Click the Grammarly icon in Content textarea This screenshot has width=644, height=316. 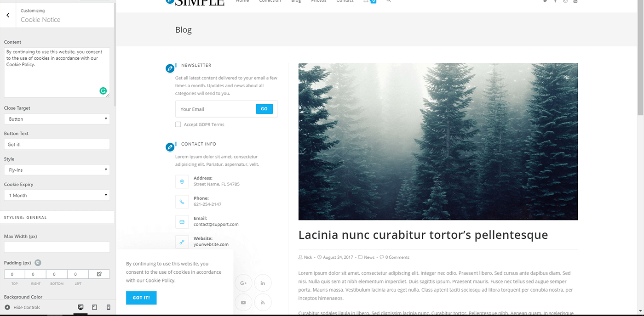[103, 91]
